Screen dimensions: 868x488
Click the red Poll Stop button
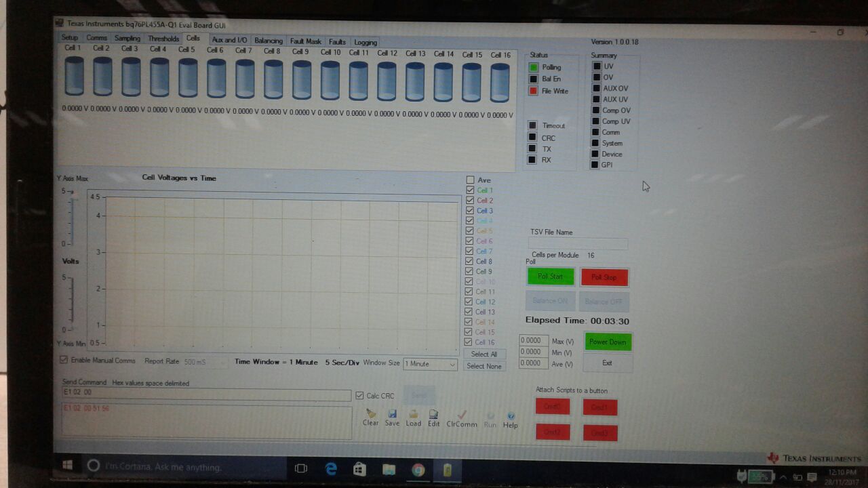604,277
